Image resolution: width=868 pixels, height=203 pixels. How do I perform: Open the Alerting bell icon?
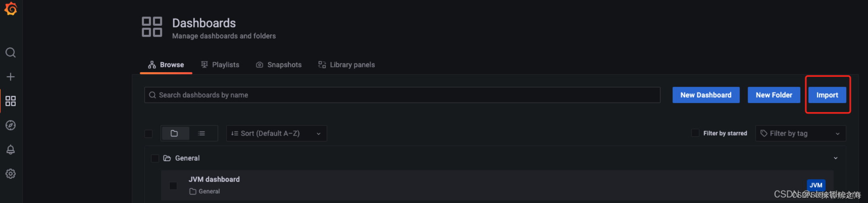pyautogui.click(x=11, y=150)
